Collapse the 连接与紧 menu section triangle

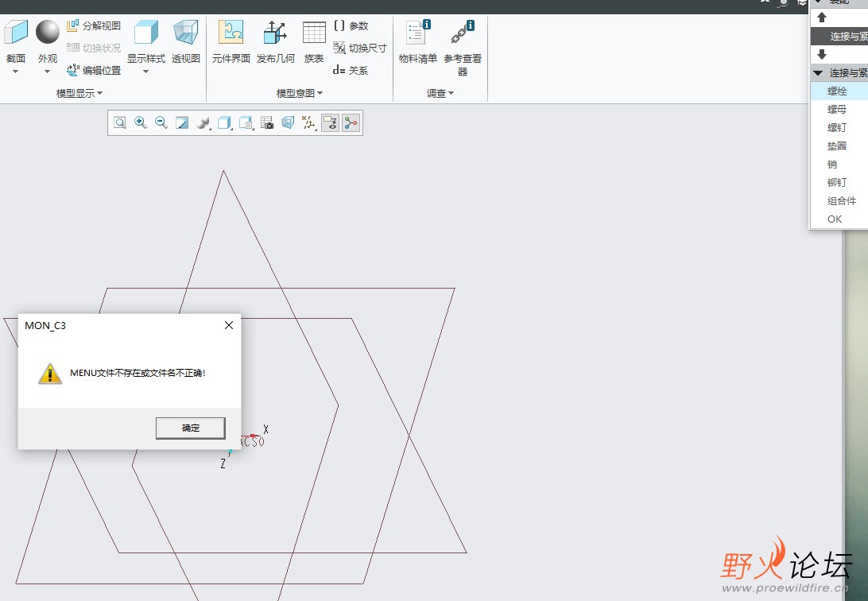coord(818,73)
